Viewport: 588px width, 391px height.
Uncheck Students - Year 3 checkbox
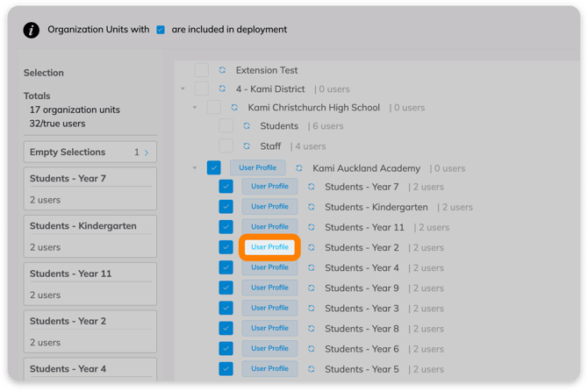pos(226,308)
